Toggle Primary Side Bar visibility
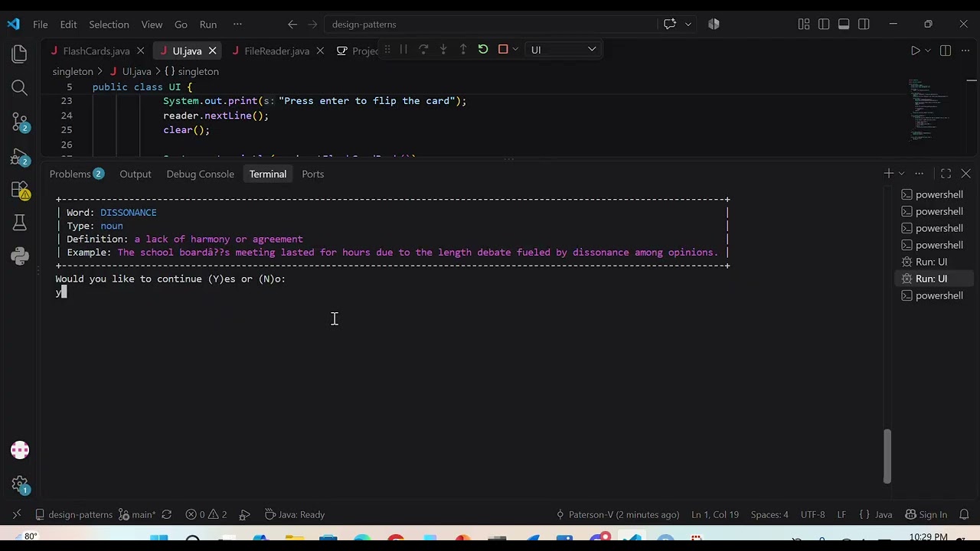 [824, 24]
